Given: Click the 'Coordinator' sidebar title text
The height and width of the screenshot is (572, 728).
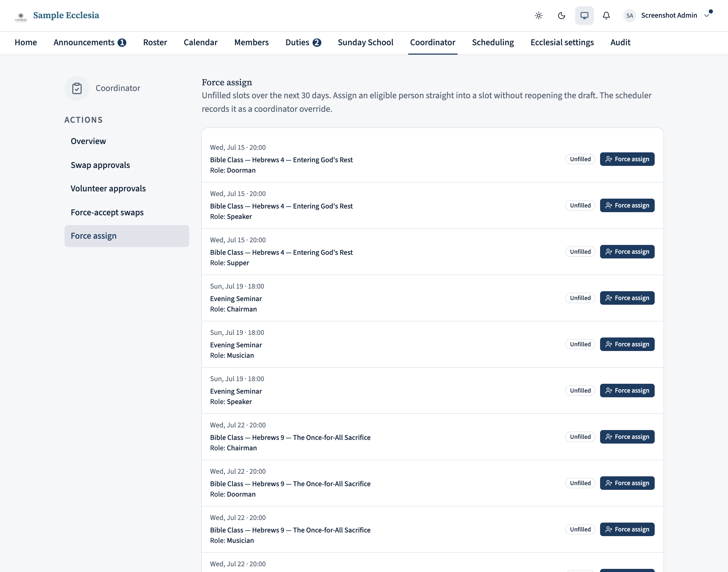Looking at the screenshot, I should [118, 88].
